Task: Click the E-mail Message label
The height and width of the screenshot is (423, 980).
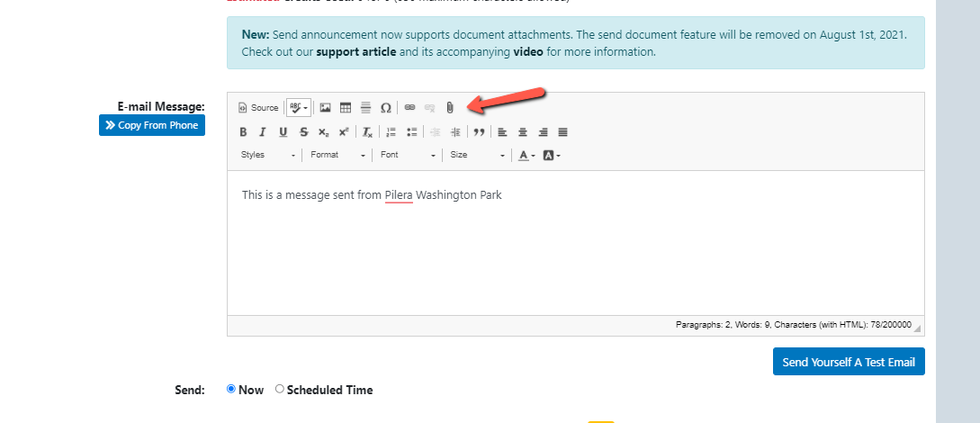Action: (x=161, y=107)
